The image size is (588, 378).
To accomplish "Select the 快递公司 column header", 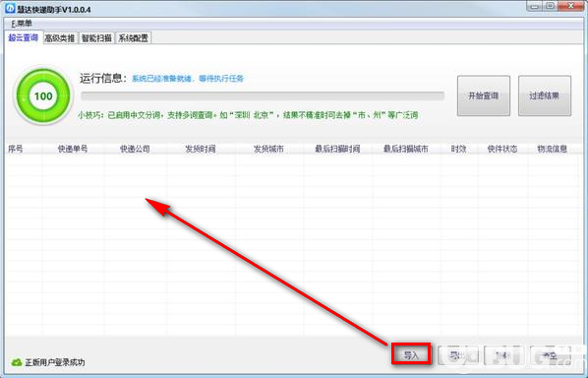I will (x=135, y=149).
